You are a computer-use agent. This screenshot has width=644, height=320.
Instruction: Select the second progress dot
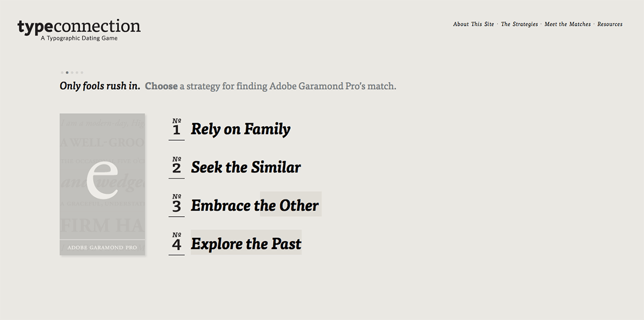(x=67, y=73)
